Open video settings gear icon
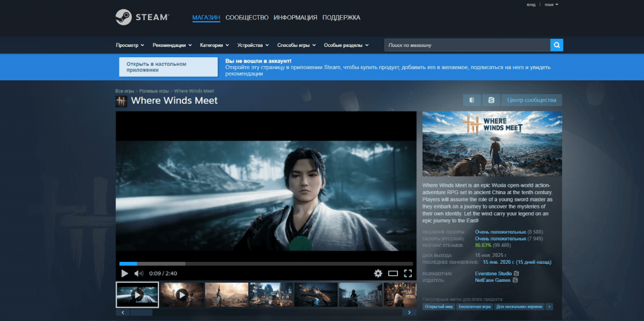This screenshot has height=321, width=644. tap(378, 273)
